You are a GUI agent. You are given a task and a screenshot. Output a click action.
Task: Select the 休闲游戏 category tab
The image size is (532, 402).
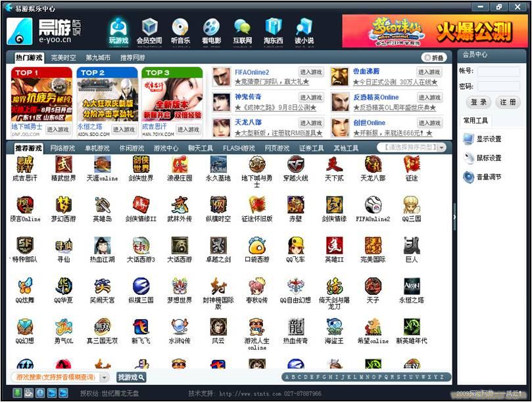132,148
